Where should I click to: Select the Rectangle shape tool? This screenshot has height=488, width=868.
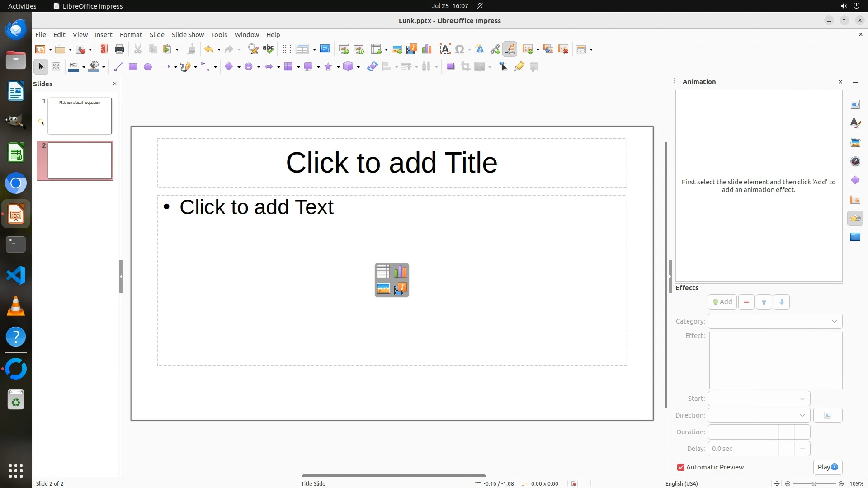(x=132, y=67)
